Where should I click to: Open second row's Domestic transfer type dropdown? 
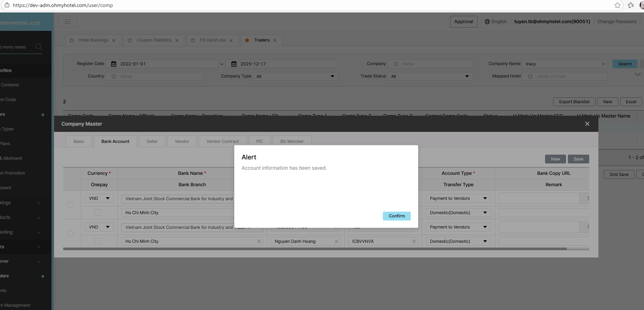[458, 241]
